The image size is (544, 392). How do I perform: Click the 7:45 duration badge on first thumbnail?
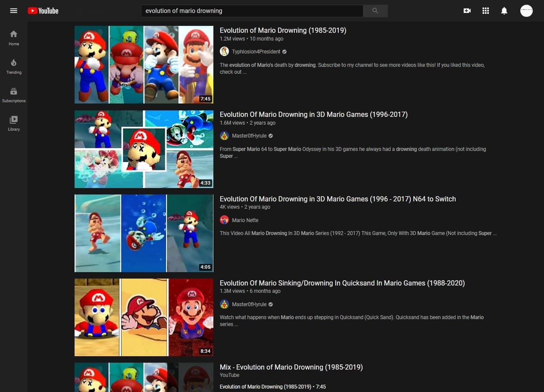click(206, 99)
